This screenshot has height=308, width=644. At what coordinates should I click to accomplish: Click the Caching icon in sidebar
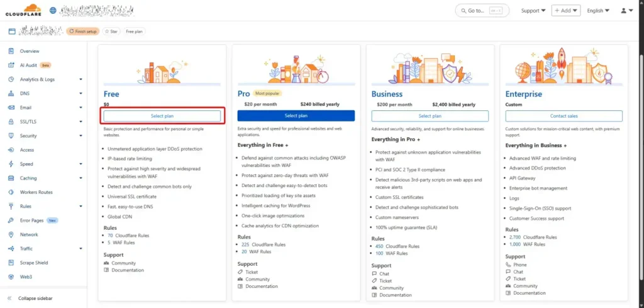tap(11, 178)
